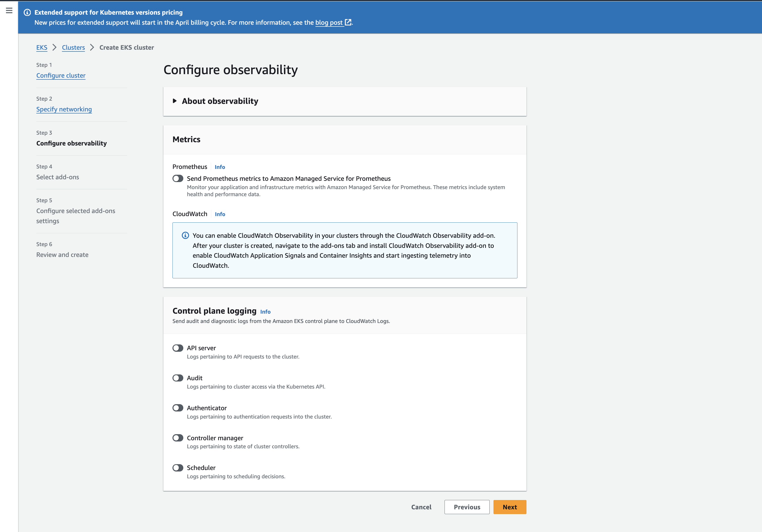Go to Step 1 Configure cluster
This screenshot has width=762, height=532.
[61, 75]
